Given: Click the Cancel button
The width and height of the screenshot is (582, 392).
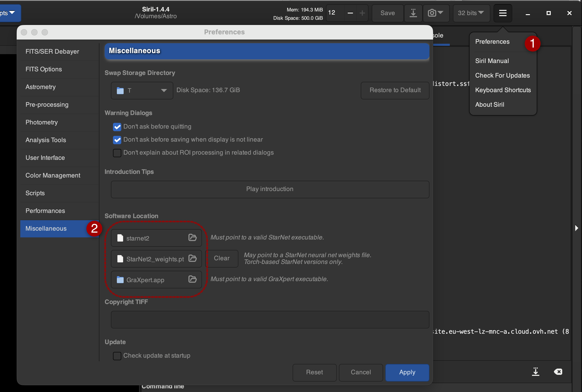Looking at the screenshot, I should (x=361, y=372).
